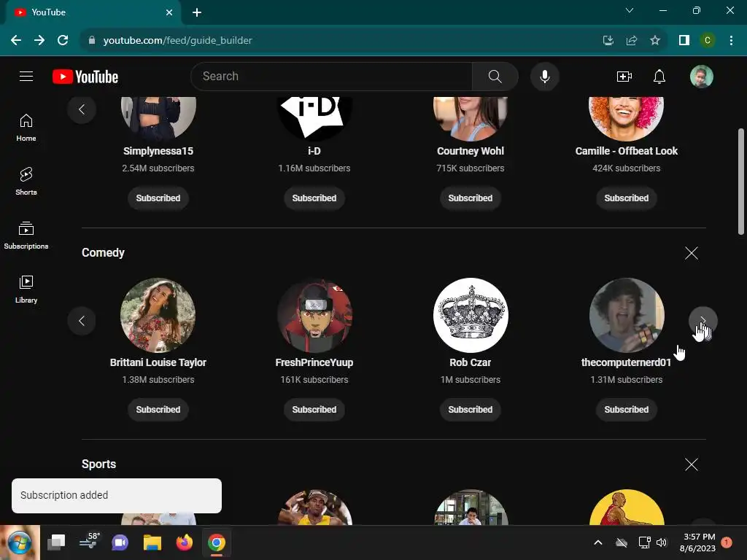The width and height of the screenshot is (747, 560).
Task: Open the tab search dropdown
Action: [630, 10]
